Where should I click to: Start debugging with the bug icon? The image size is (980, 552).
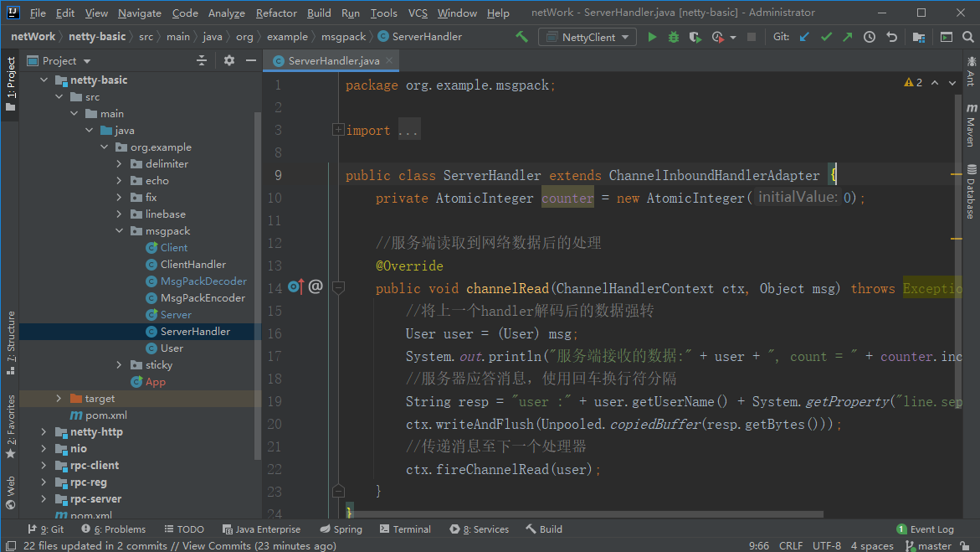pyautogui.click(x=673, y=37)
